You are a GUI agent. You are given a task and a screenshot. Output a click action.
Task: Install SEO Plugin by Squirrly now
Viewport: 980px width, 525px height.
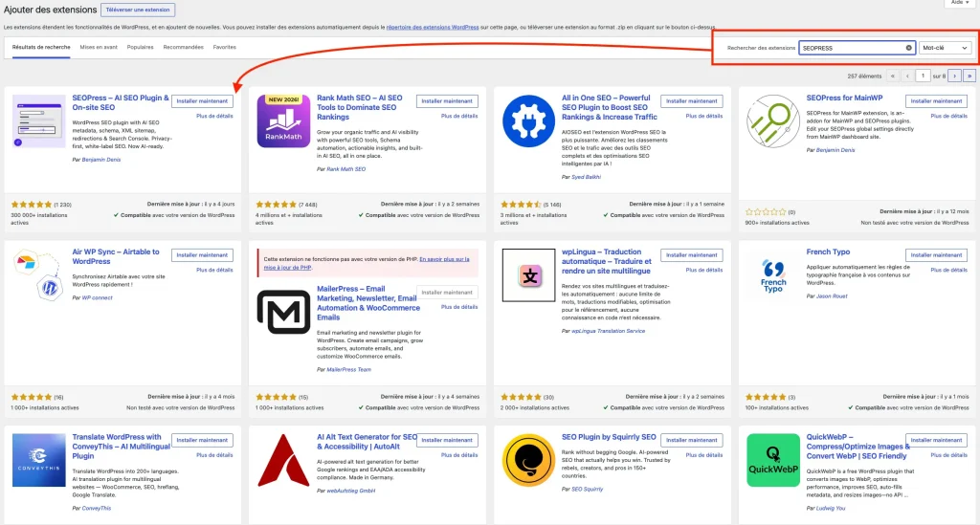tap(691, 440)
